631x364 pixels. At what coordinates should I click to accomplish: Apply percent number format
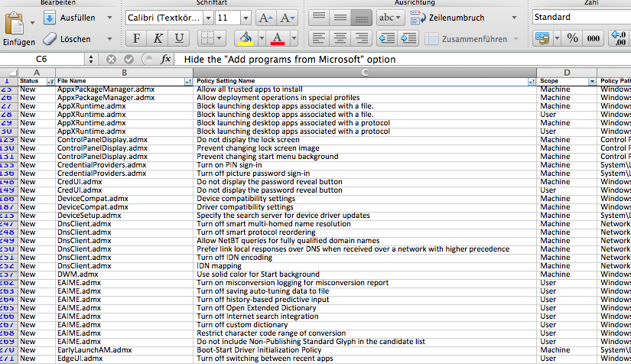(572, 38)
